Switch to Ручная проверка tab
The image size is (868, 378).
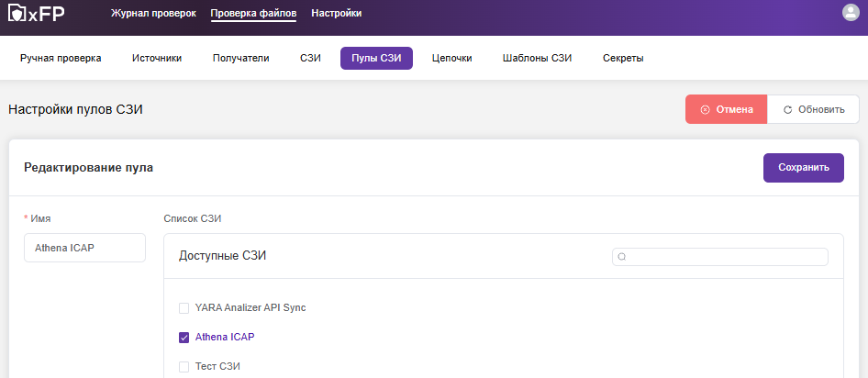[x=61, y=58]
